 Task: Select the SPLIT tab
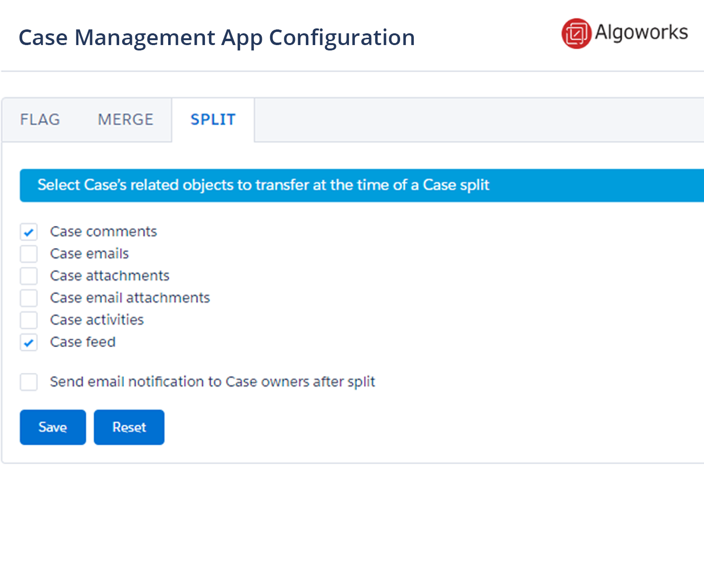coord(213,120)
